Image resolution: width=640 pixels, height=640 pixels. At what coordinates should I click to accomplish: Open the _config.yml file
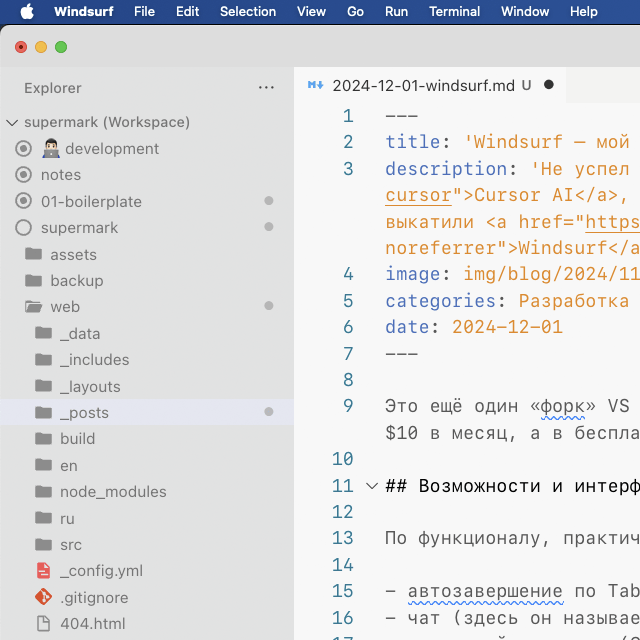147,571
